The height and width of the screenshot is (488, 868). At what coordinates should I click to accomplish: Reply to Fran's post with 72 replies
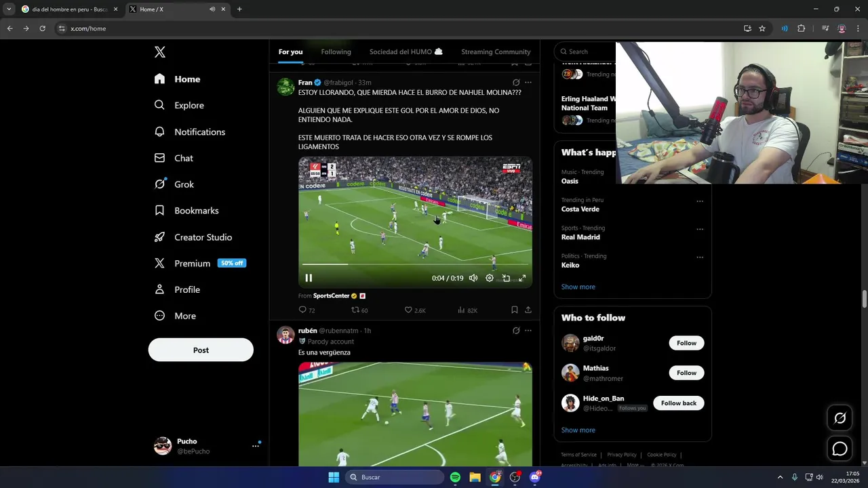[307, 310]
